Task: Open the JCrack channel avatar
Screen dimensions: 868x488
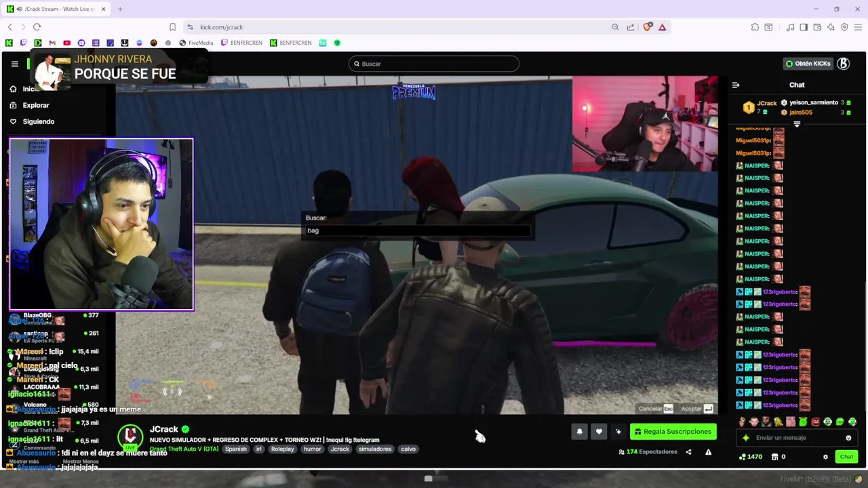Action: tap(130, 437)
